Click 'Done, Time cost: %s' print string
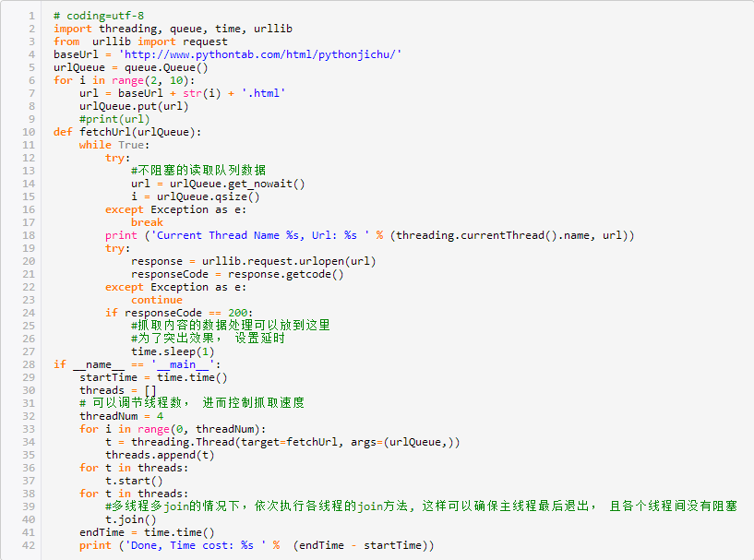 [x=196, y=545]
